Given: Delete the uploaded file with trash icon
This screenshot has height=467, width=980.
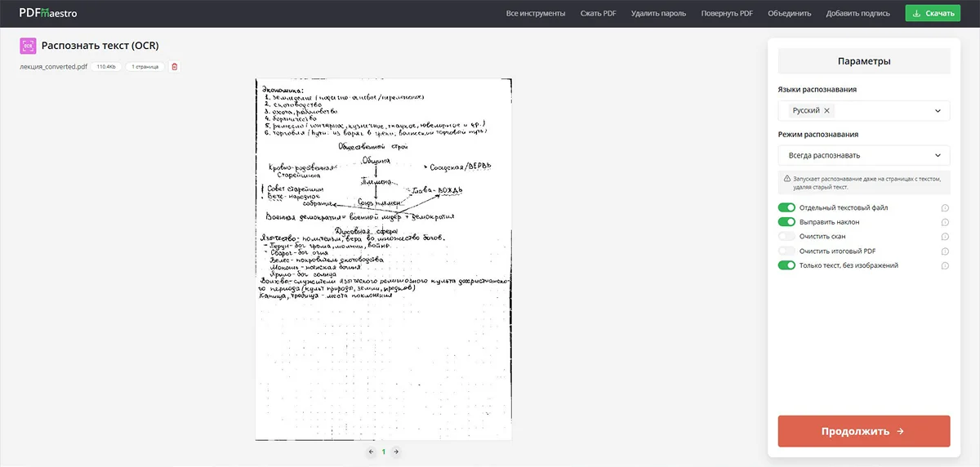Looking at the screenshot, I should tap(174, 67).
